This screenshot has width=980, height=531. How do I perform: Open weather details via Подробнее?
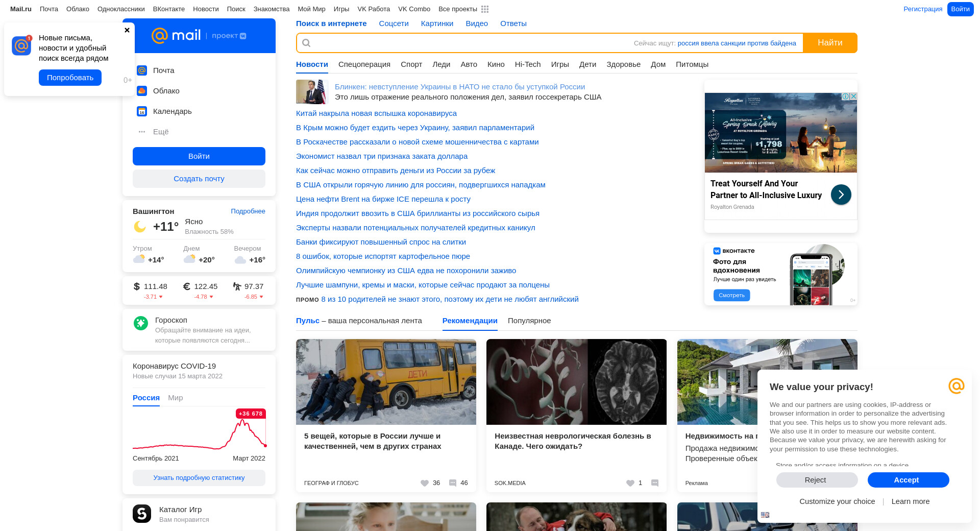point(248,211)
